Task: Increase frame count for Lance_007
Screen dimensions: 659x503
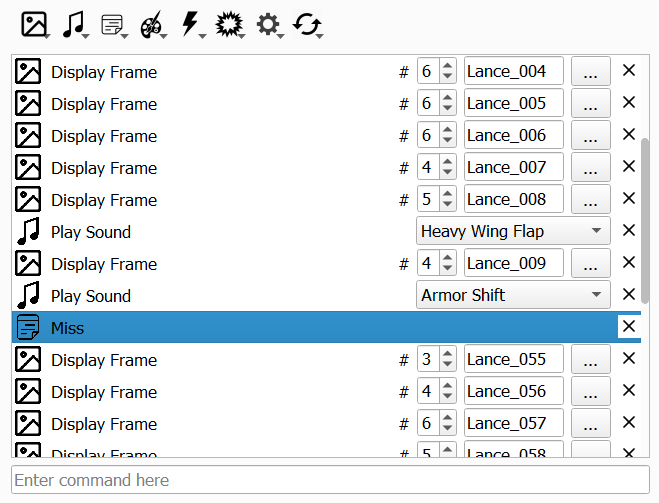Action: click(x=447, y=162)
